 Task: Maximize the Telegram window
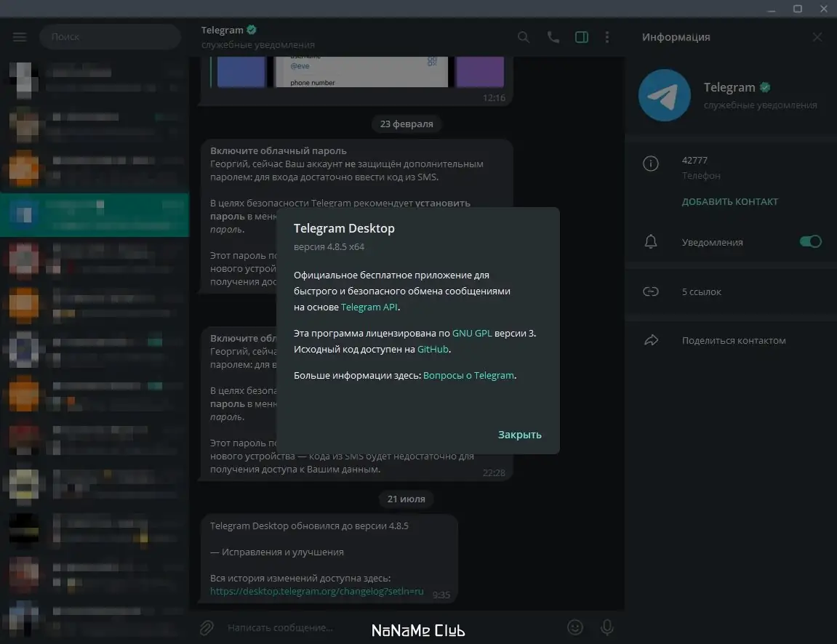pyautogui.click(x=798, y=9)
